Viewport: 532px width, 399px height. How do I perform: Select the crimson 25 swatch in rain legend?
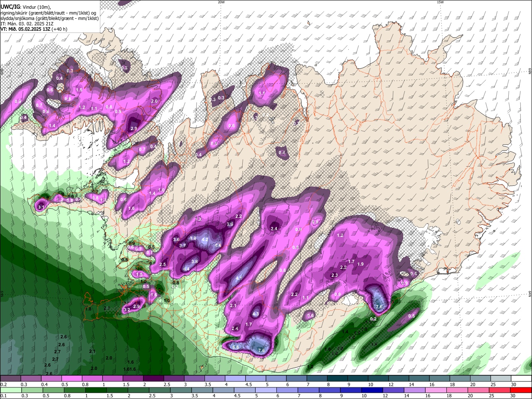coord(500,390)
